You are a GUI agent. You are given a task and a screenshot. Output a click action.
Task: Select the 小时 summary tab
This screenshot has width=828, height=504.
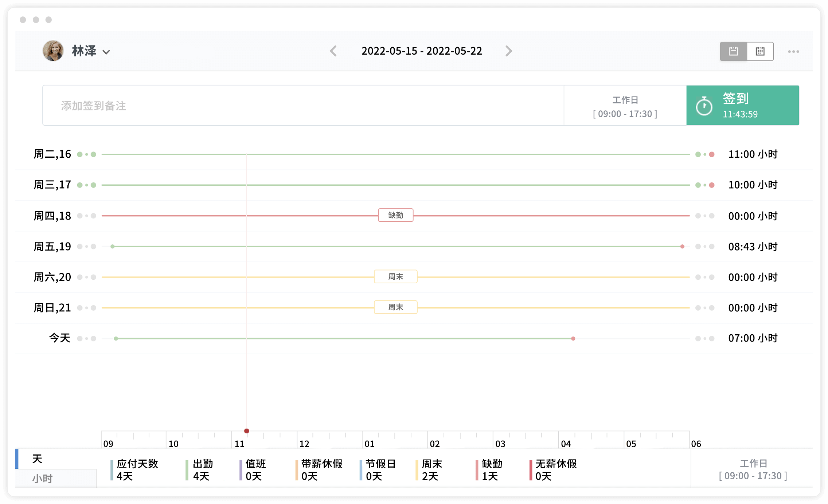42,478
